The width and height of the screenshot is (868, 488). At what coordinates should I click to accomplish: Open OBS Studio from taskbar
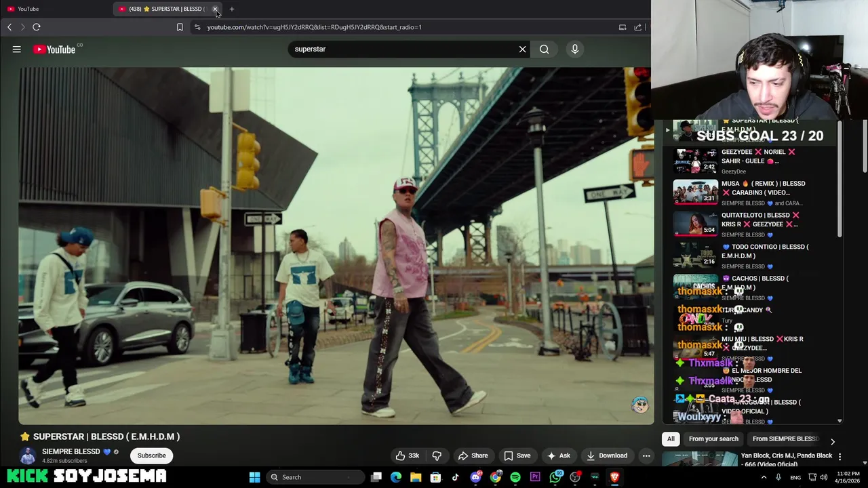pyautogui.click(x=575, y=477)
